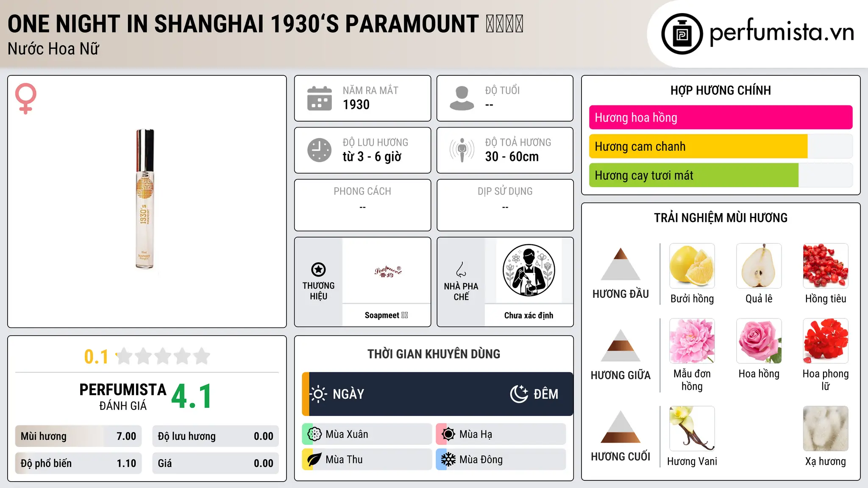
Task: Click the yellow Hương cam chanh accord bar
Action: [x=721, y=146]
